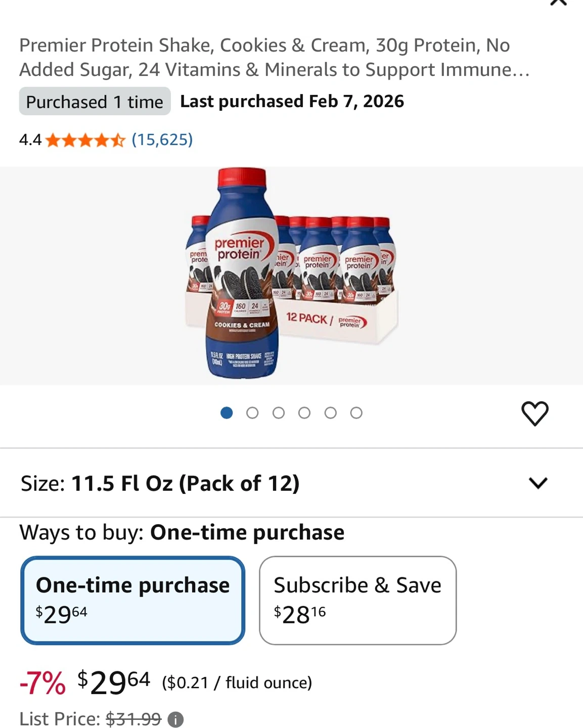Screen dimensions: 583x728
Task: Tap the Purchased 1 time badge
Action: coord(95,102)
